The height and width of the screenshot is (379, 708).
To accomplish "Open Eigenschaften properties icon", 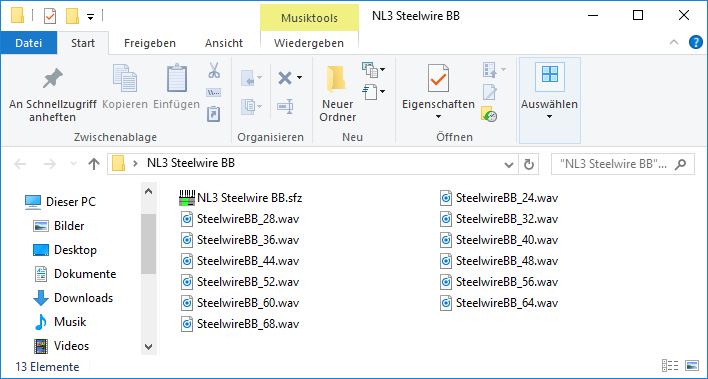I will click(x=438, y=78).
